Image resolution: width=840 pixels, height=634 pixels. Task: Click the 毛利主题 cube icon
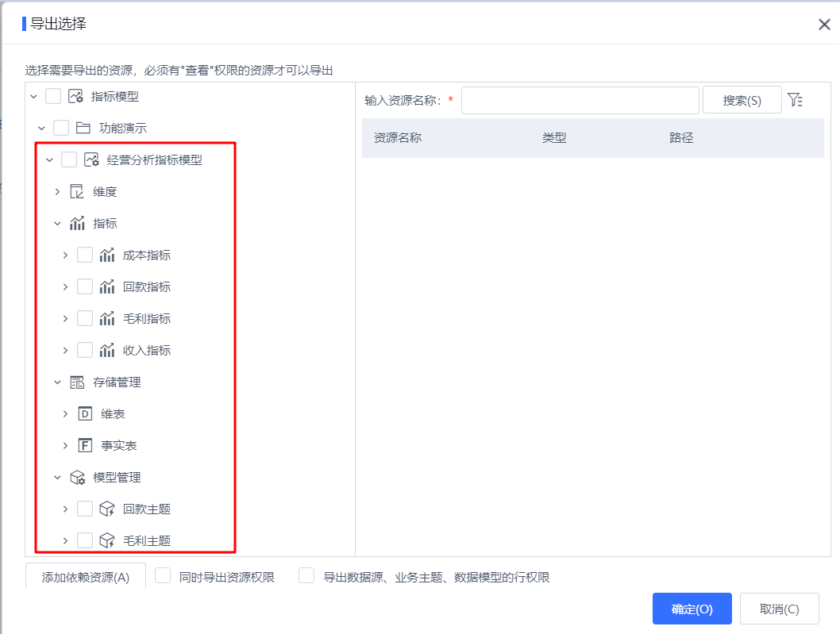(107, 541)
